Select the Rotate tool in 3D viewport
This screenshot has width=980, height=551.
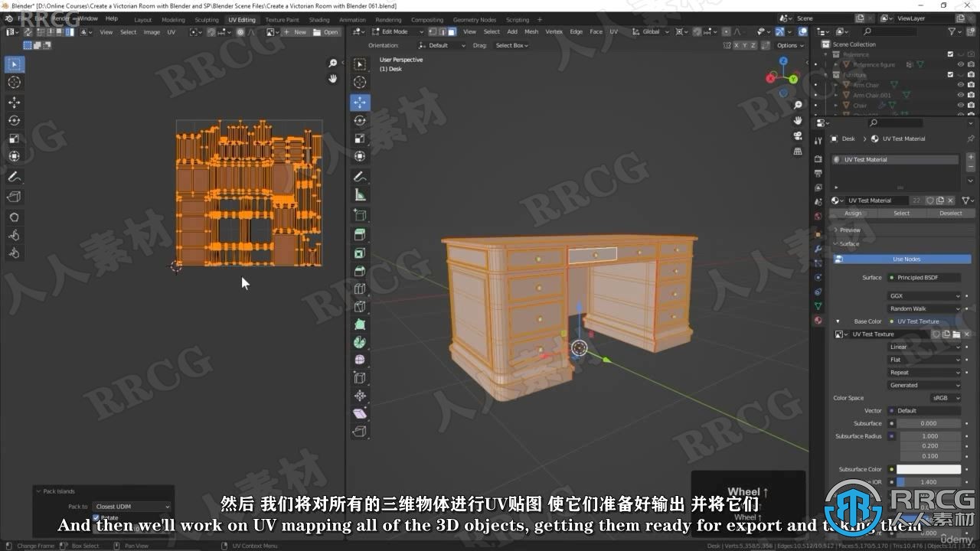[x=360, y=121]
